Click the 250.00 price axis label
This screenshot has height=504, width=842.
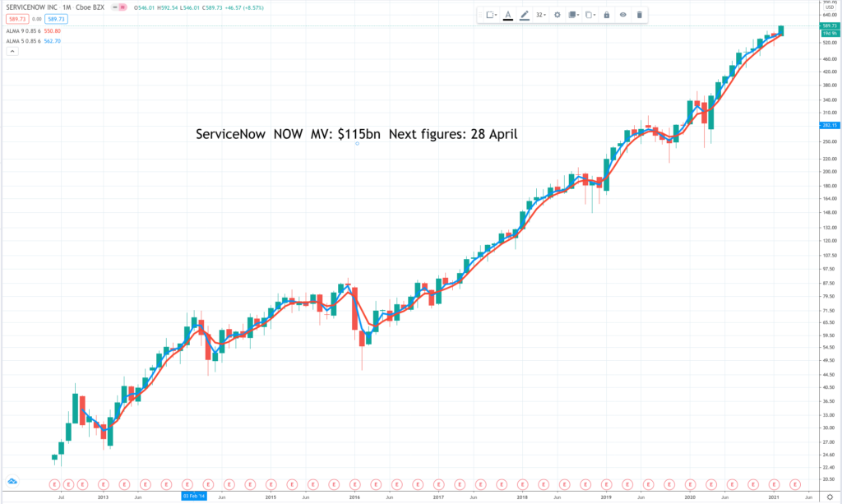(830, 141)
